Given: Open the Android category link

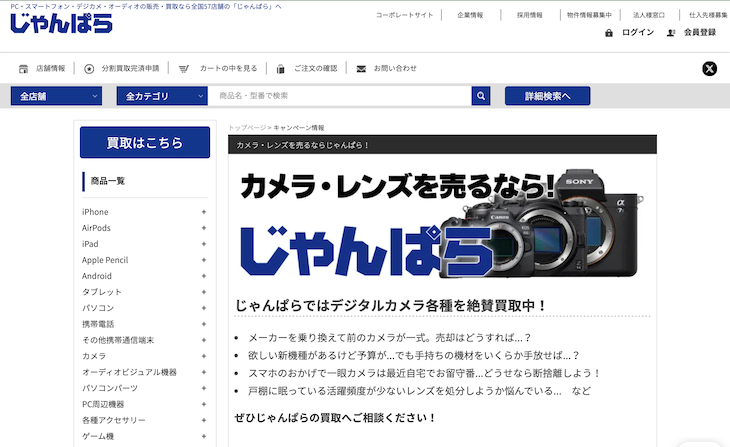Looking at the screenshot, I should point(97,276).
